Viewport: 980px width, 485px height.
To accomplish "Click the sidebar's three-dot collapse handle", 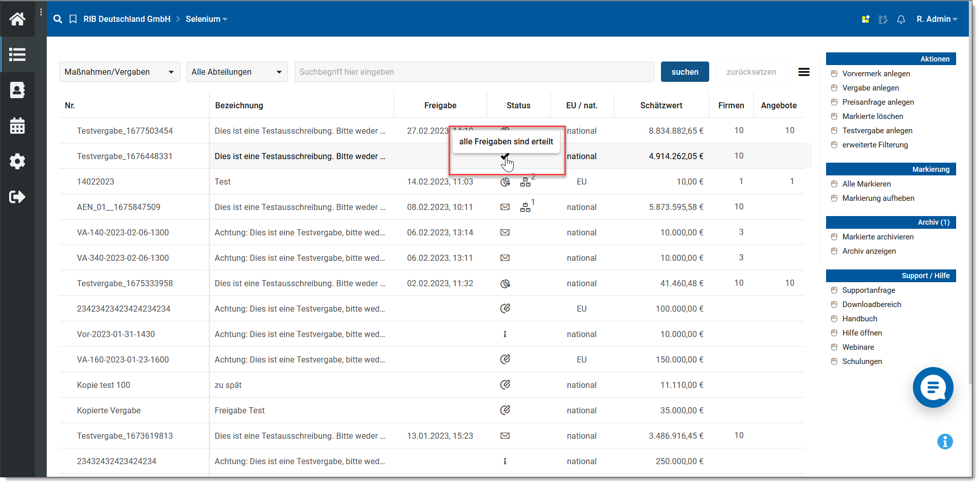I will point(41,12).
